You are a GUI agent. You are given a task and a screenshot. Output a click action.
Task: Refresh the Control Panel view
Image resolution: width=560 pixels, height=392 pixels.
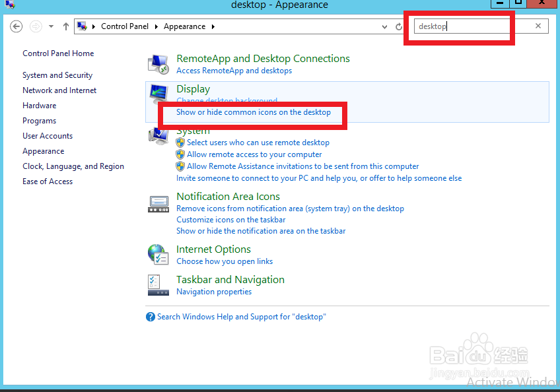pos(399,27)
